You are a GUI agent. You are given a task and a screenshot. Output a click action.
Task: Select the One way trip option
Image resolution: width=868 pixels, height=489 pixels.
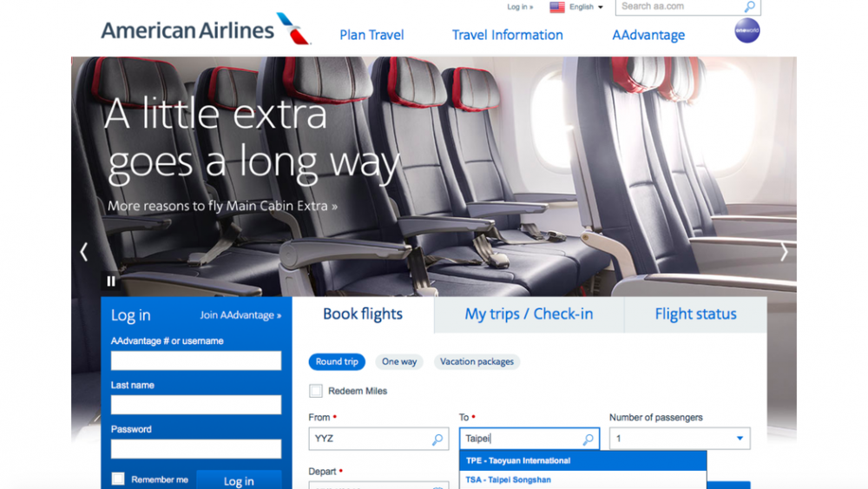tap(399, 361)
